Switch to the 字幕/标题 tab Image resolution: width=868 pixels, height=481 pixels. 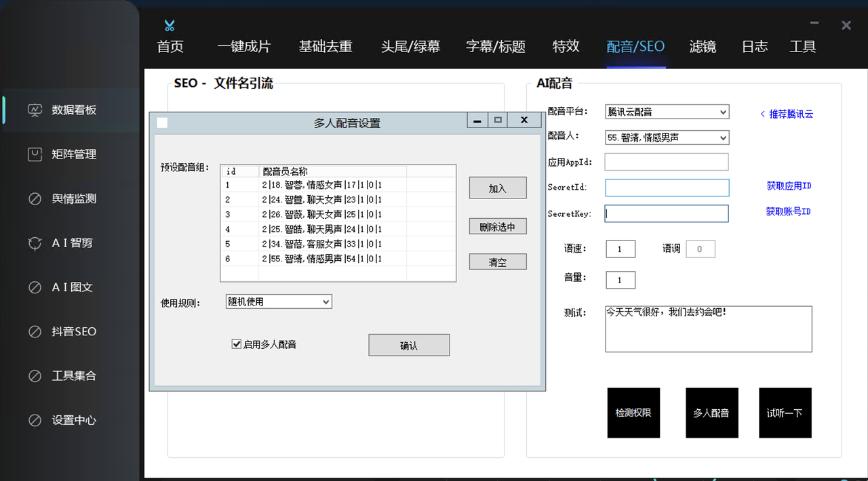[x=496, y=47]
